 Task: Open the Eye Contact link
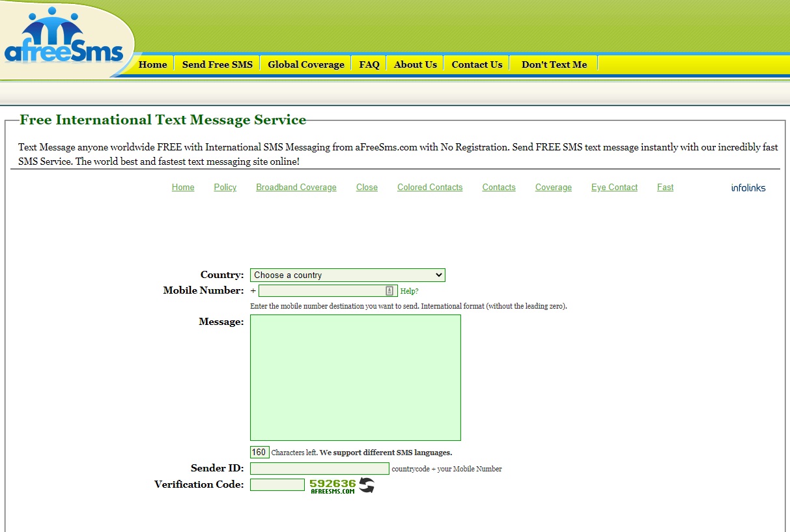(614, 188)
